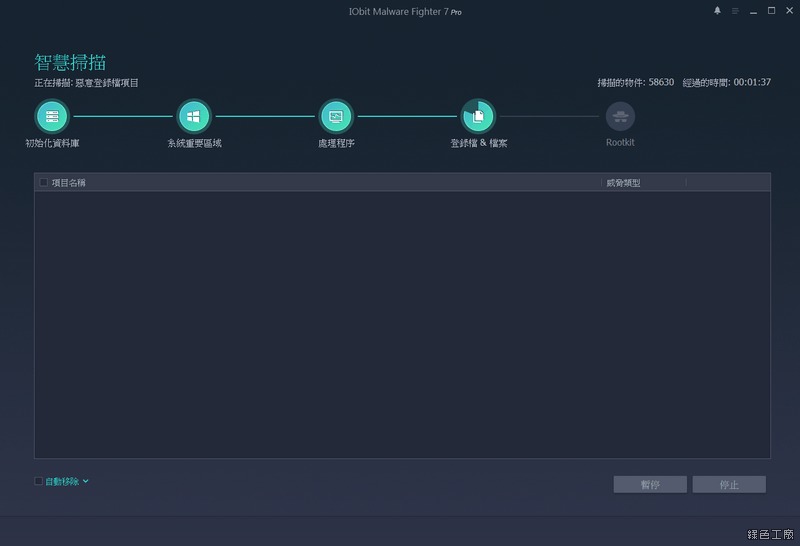Image resolution: width=800 pixels, height=546 pixels.
Task: Click the elapsed time 00:01:37
Action: click(752, 82)
